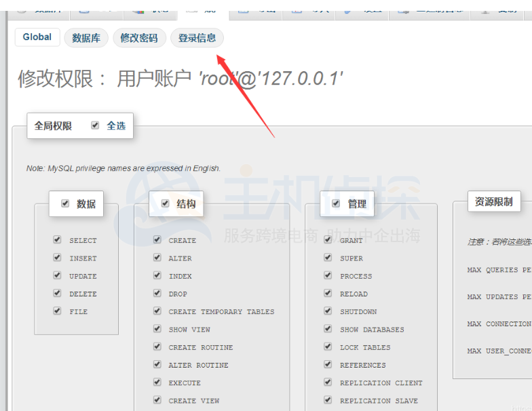The width and height of the screenshot is (532, 411).
Task: Toggle the LOCK TABLES checkbox
Action: pos(328,347)
